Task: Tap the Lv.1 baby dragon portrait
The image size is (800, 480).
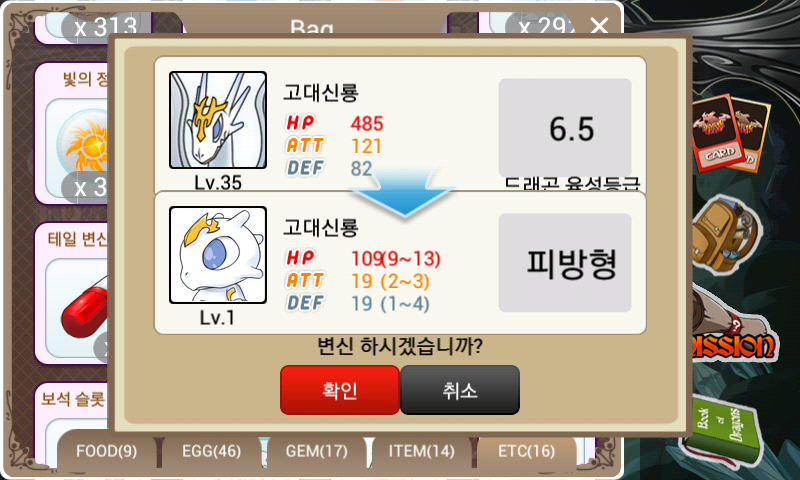Action: pos(218,255)
